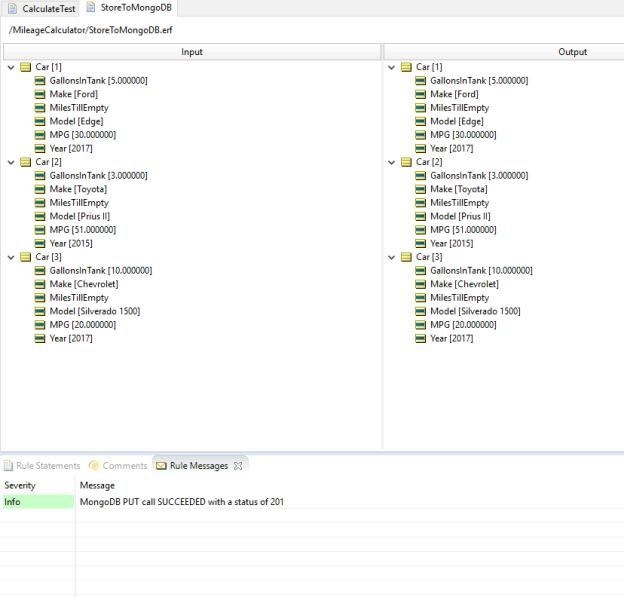Click the GallonsInTank [5.000000] attribute icon in Input

(41, 81)
